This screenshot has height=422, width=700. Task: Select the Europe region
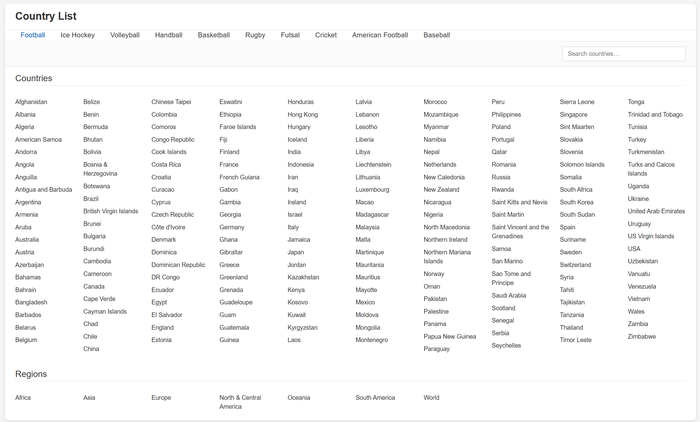(x=161, y=397)
